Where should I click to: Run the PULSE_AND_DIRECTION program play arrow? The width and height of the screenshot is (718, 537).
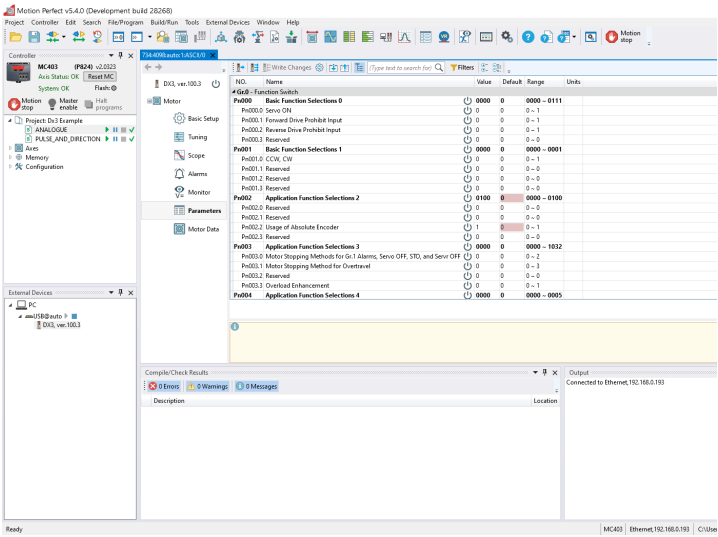point(107,139)
